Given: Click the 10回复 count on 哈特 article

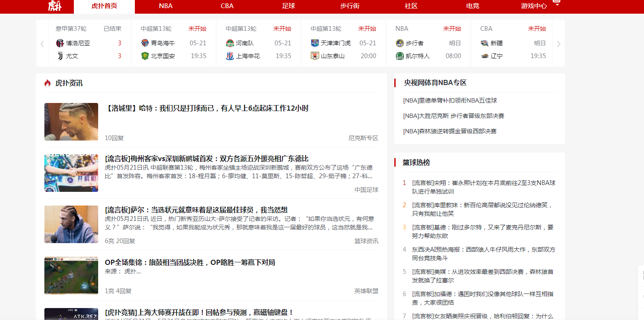Looking at the screenshot, I should [x=114, y=138].
